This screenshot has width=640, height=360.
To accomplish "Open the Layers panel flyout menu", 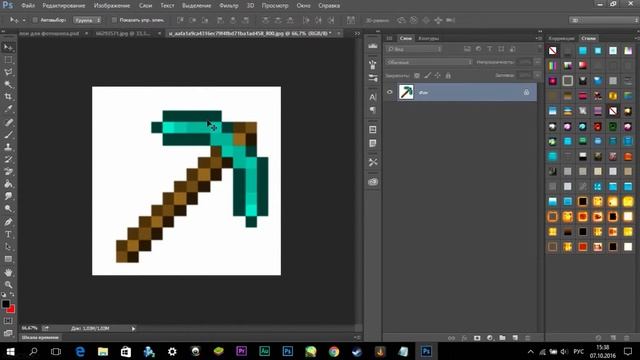I will 539,38.
